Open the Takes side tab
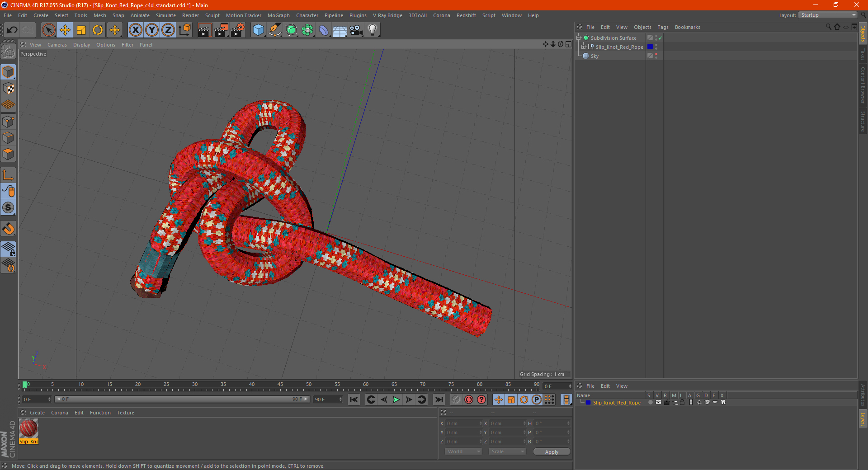 click(x=863, y=54)
